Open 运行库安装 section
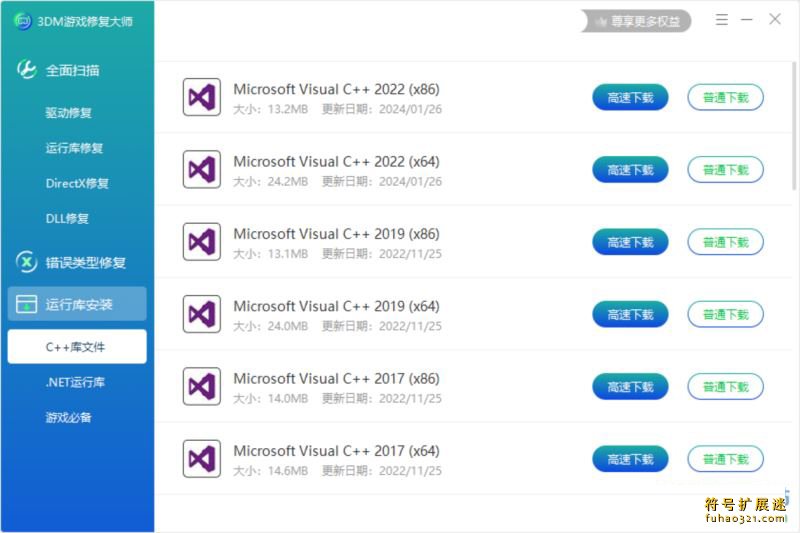Screen dimensions: 800x533 (x=77, y=304)
